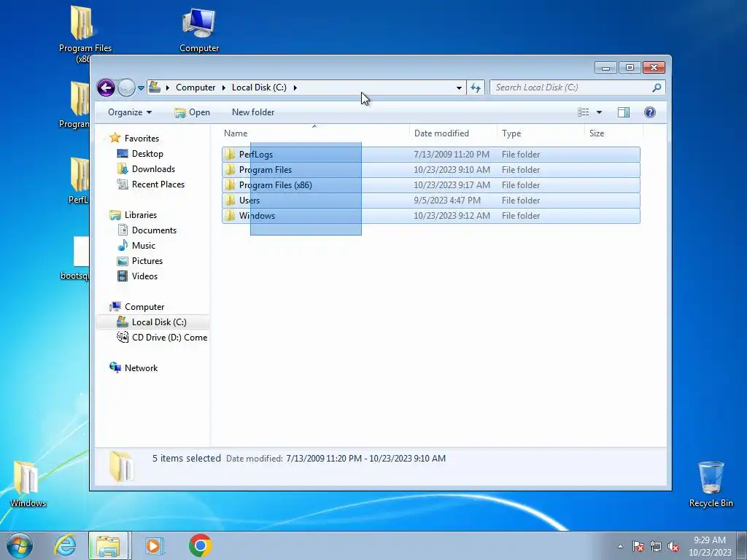747x560 pixels.
Task: Open Desktop in Favorites
Action: point(140,154)
